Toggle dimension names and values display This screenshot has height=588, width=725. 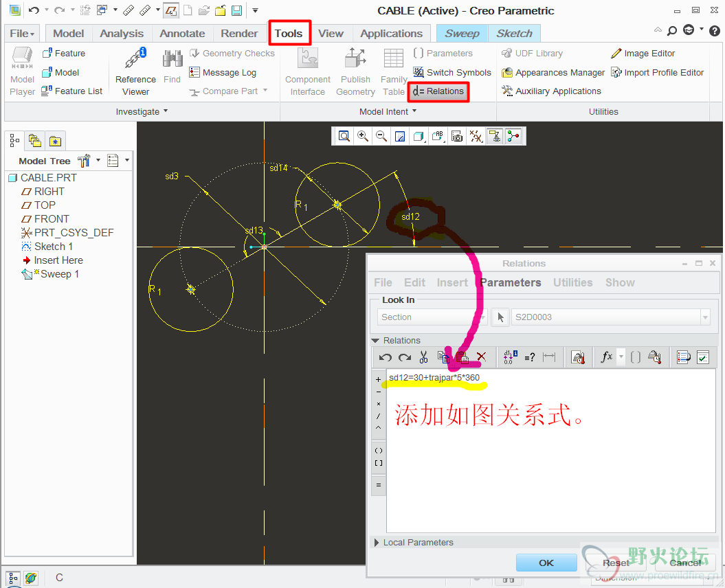pyautogui.click(x=510, y=357)
